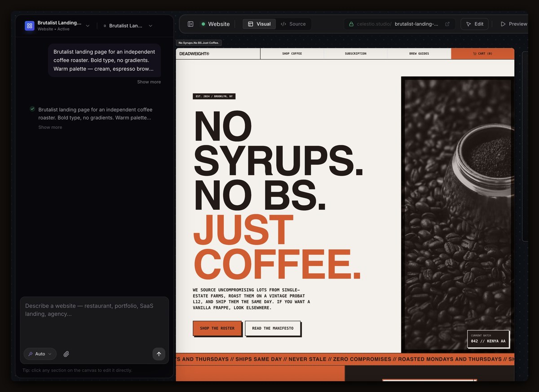
Task: Click the CART (0) button
Action: pos(483,53)
